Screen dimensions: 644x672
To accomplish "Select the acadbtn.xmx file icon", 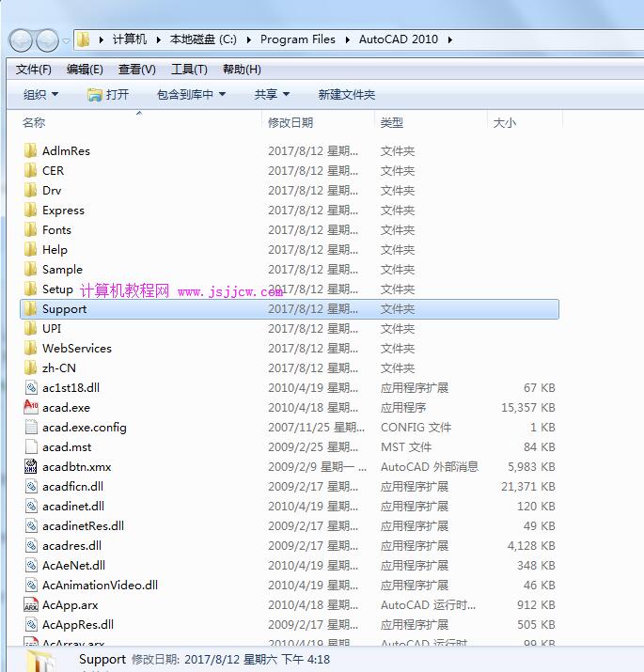I will [31, 466].
